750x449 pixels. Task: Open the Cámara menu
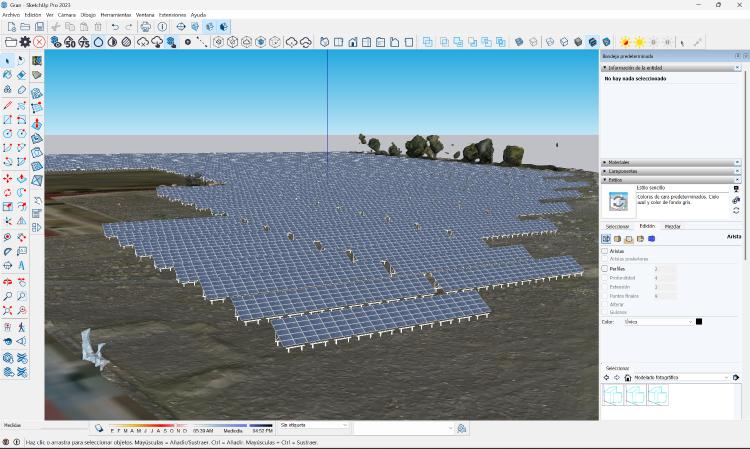click(66, 15)
